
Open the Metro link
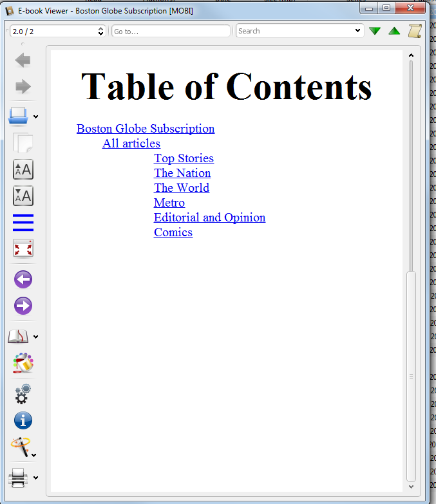(x=169, y=203)
